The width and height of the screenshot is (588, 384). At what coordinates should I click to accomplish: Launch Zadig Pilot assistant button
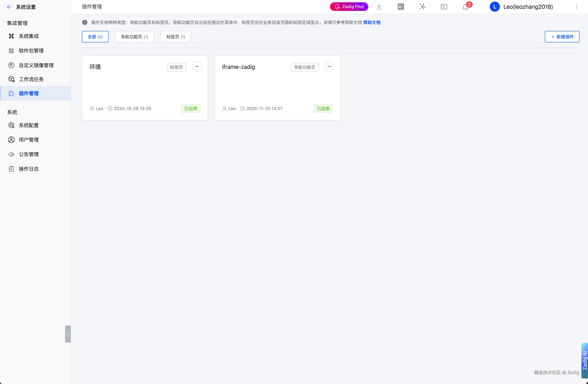pos(349,7)
